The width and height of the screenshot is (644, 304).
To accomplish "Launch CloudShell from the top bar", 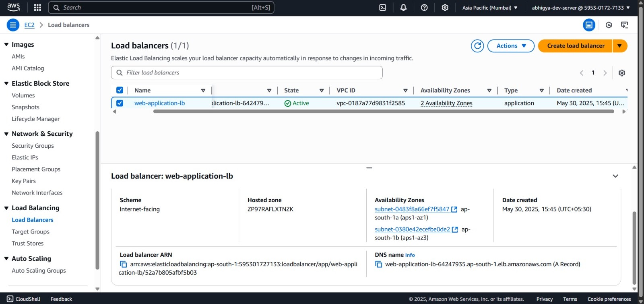I will click(383, 8).
